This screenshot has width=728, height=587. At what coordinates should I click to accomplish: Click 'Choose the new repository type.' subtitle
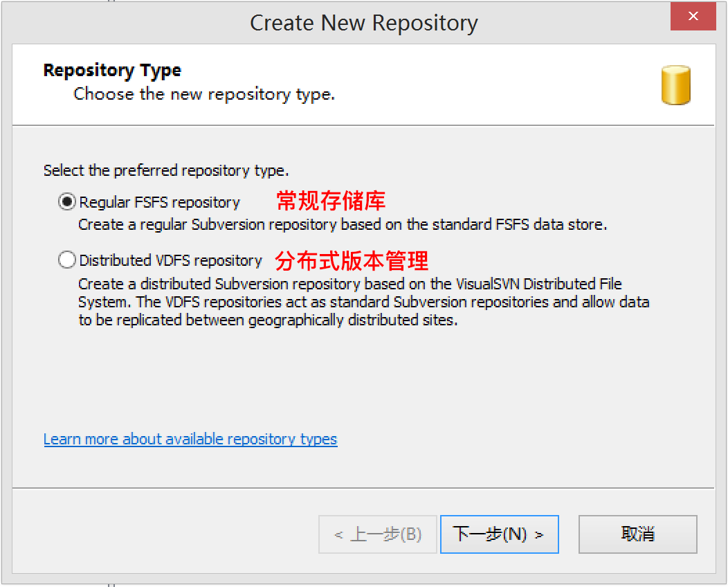(x=204, y=93)
